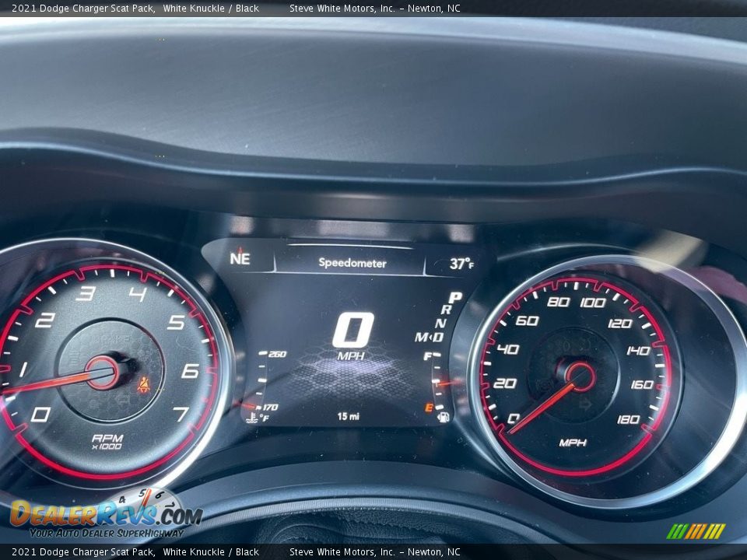Click the 15 mi odometer reading

point(349,416)
